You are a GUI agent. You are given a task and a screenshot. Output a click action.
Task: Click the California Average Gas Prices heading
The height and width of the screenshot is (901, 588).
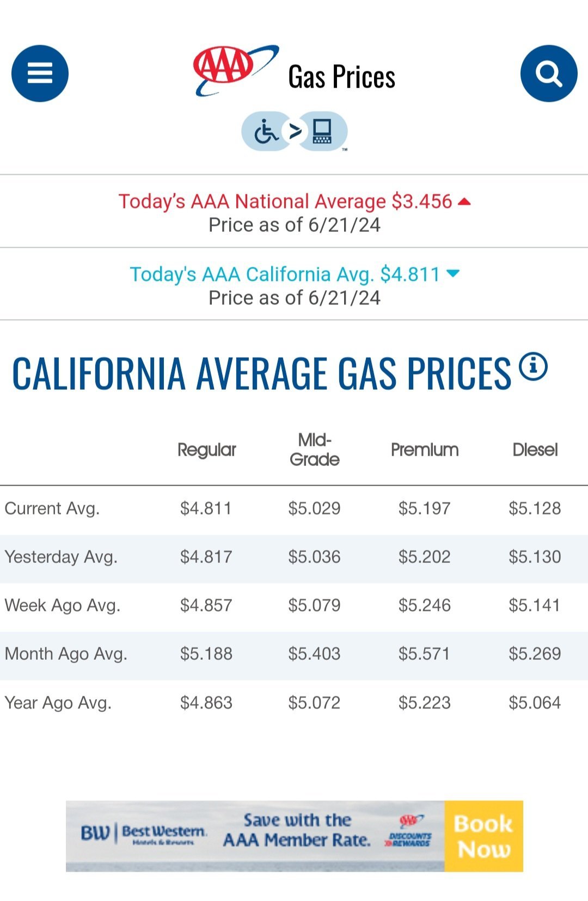[x=261, y=374]
